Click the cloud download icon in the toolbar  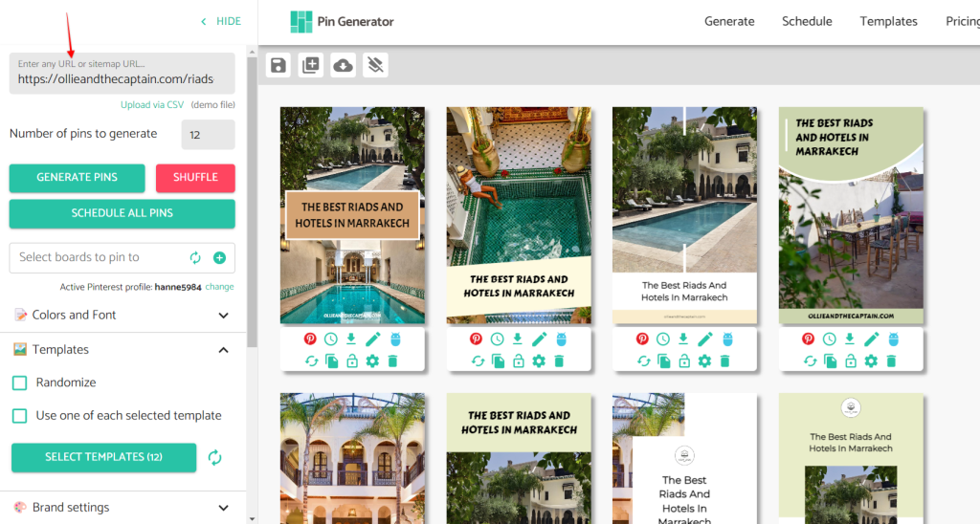coord(343,65)
